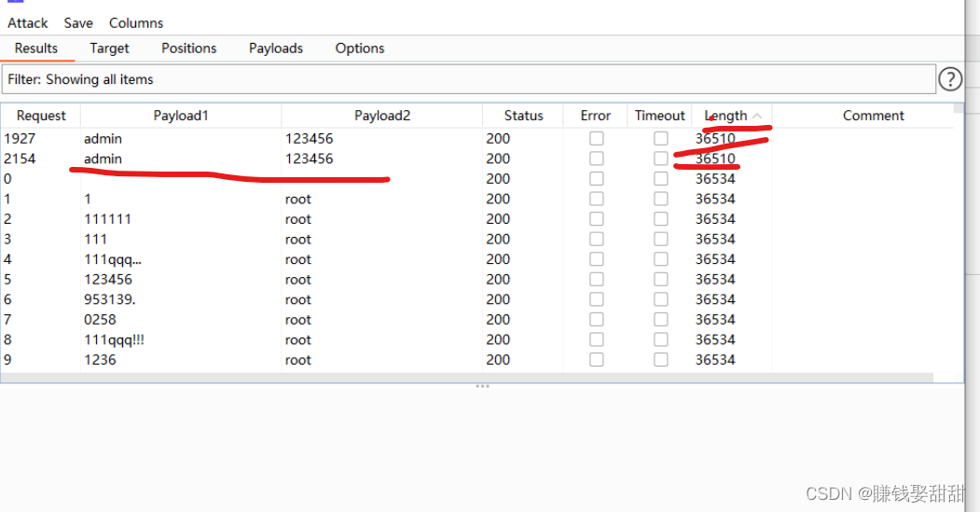The width and height of the screenshot is (980, 512).
Task: Open the Columns menu
Action: (135, 23)
